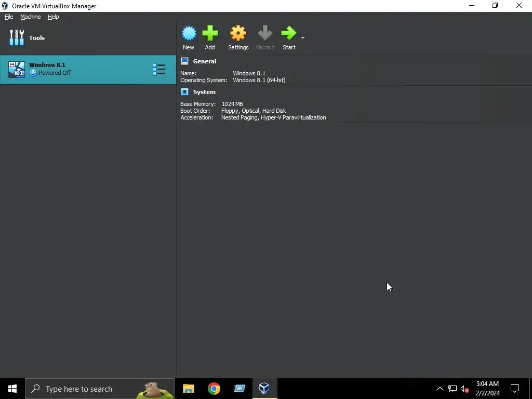The width and height of the screenshot is (532, 399).
Task: Open the Start button dropdown arrow
Action: click(x=303, y=37)
